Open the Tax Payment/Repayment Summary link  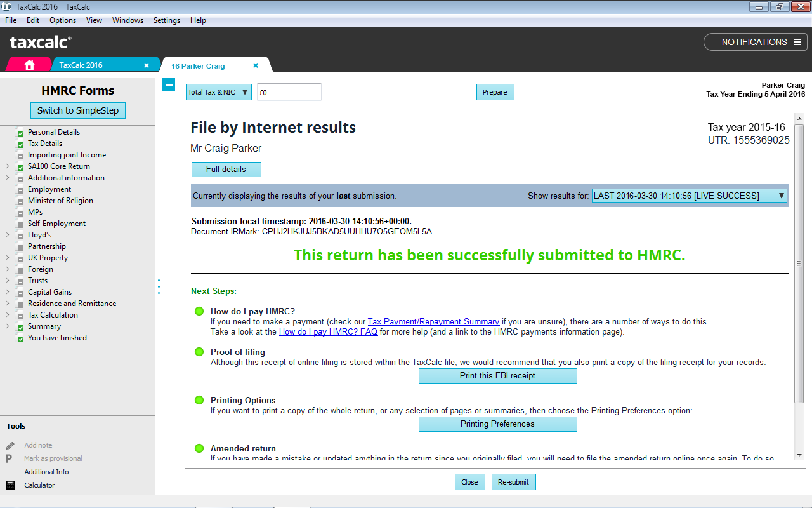click(433, 321)
